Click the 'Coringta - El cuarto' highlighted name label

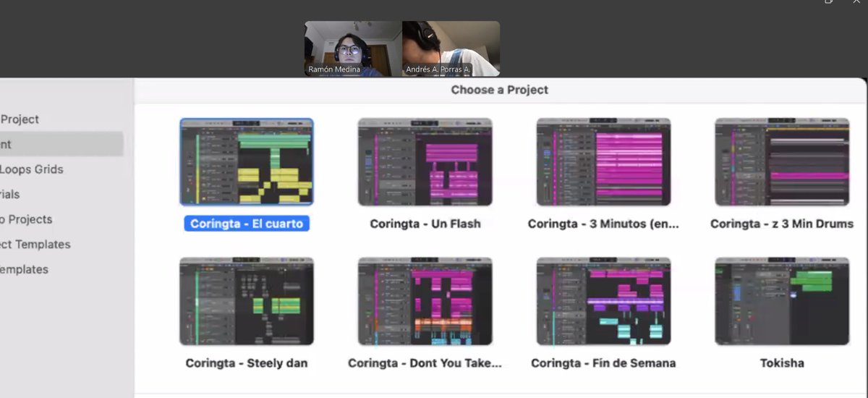click(x=247, y=224)
